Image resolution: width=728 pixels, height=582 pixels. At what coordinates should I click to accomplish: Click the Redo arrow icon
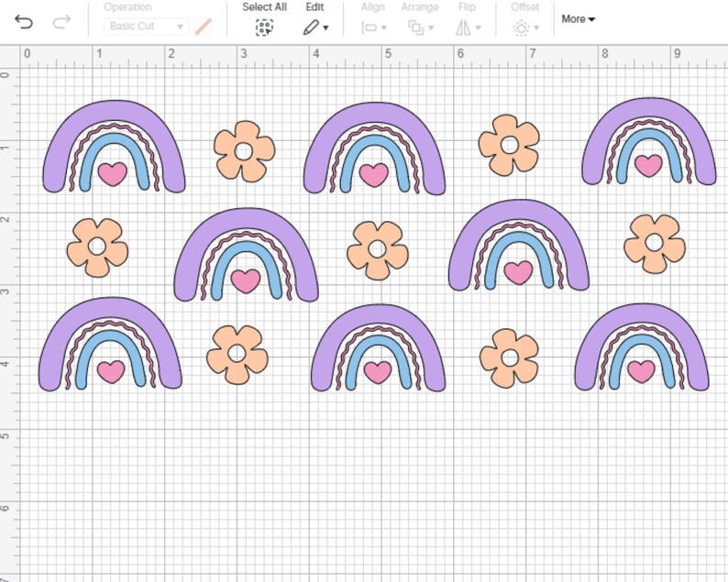61,22
